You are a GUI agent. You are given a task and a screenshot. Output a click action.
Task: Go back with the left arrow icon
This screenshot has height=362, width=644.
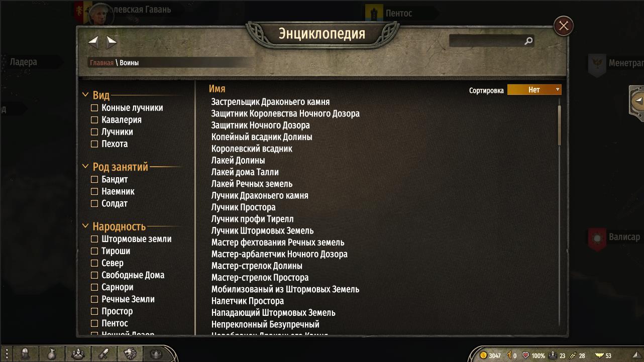coord(93,42)
